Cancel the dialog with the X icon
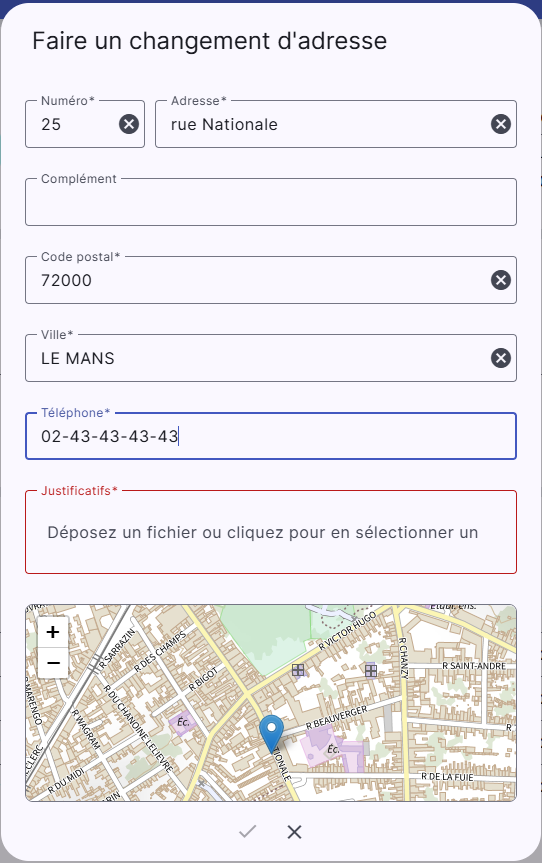Viewport: 542px width, 863px height. pyautogui.click(x=294, y=832)
